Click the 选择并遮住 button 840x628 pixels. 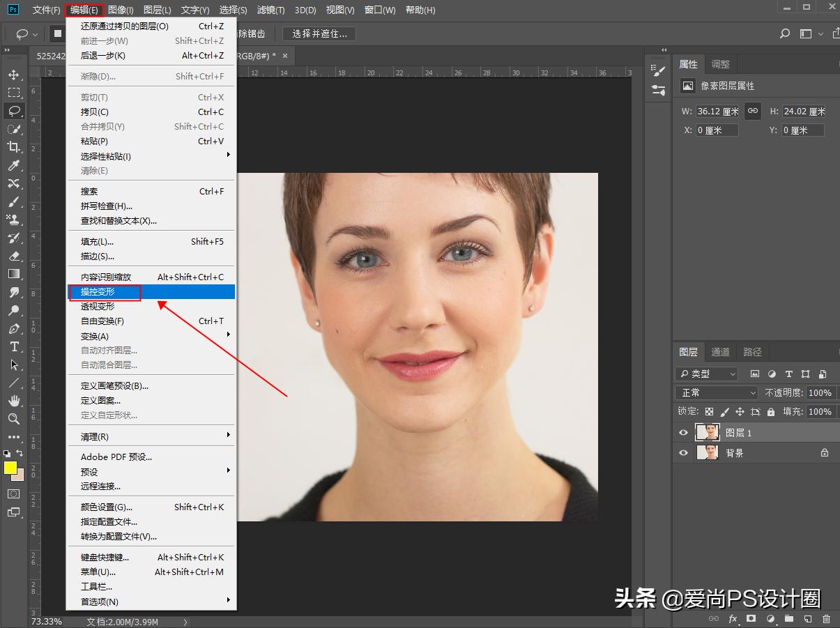coord(319,33)
